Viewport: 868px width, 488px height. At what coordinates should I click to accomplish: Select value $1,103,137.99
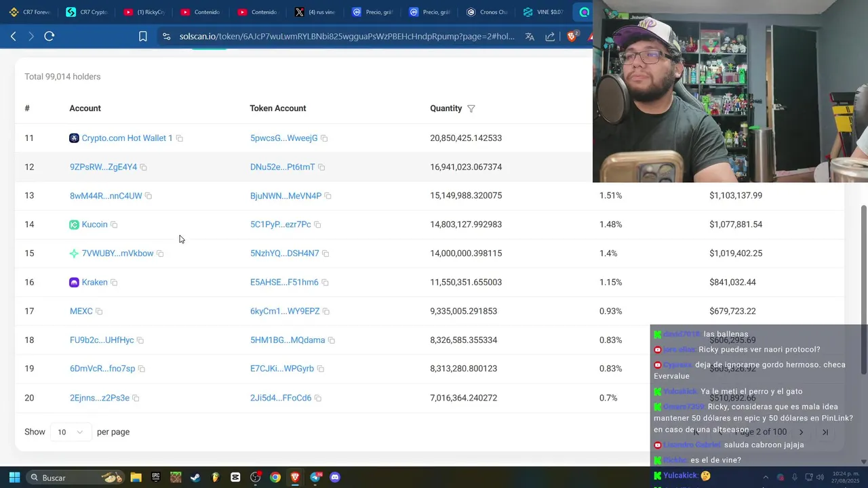(x=736, y=196)
